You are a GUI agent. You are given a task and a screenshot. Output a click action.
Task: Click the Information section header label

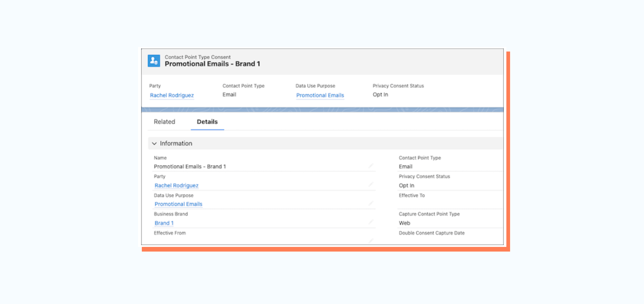(x=176, y=143)
